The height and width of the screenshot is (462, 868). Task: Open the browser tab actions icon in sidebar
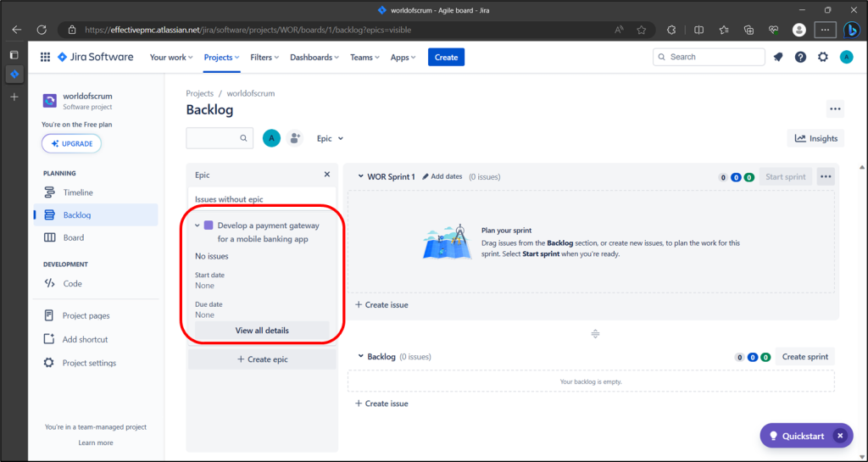point(14,55)
